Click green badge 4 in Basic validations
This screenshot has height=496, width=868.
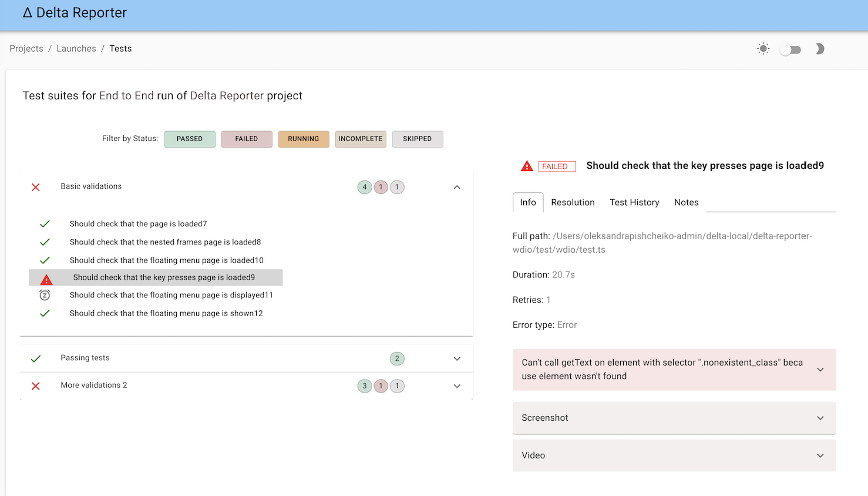(x=365, y=187)
